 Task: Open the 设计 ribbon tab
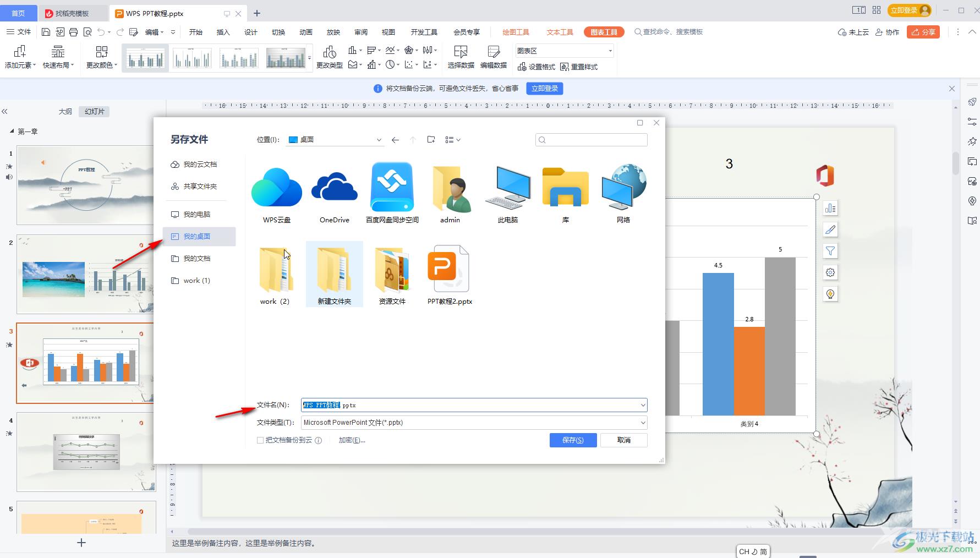pyautogui.click(x=250, y=32)
